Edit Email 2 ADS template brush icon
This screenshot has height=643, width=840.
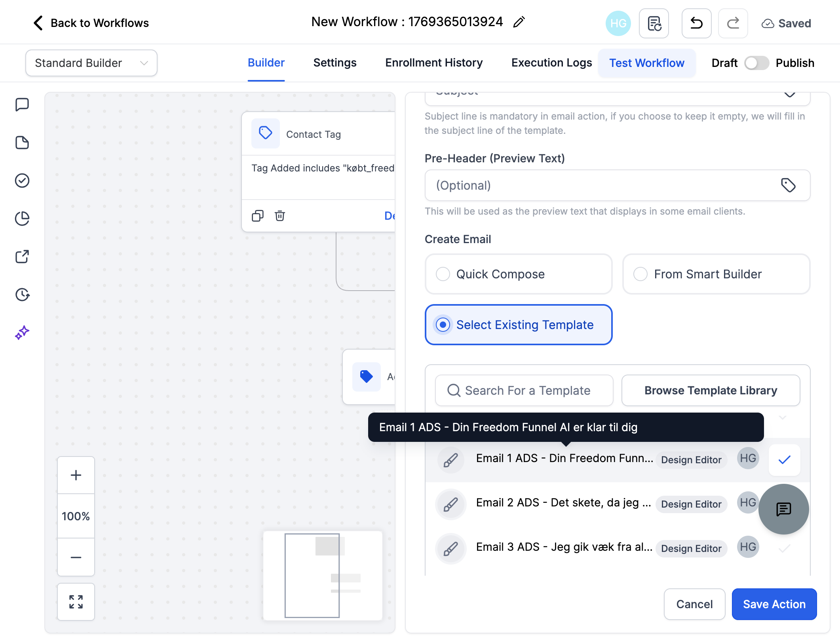[x=450, y=504]
